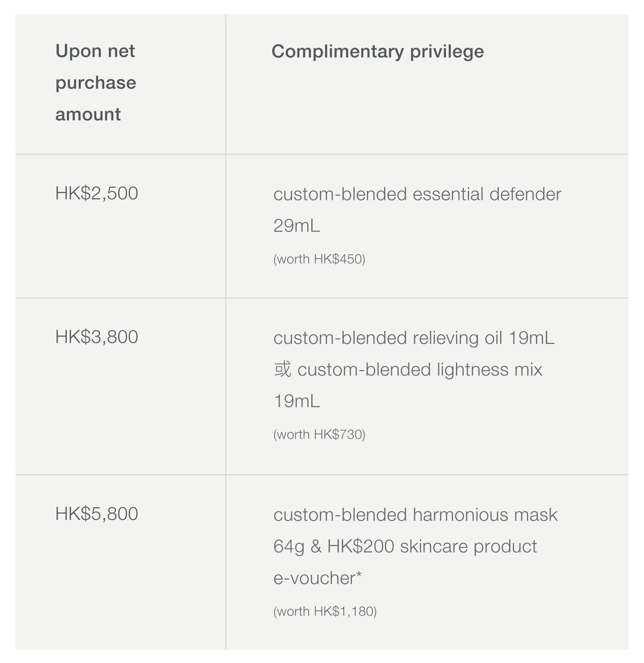The image size is (644, 663).
Task: Click the Chinese character 或
Action: 282,370
